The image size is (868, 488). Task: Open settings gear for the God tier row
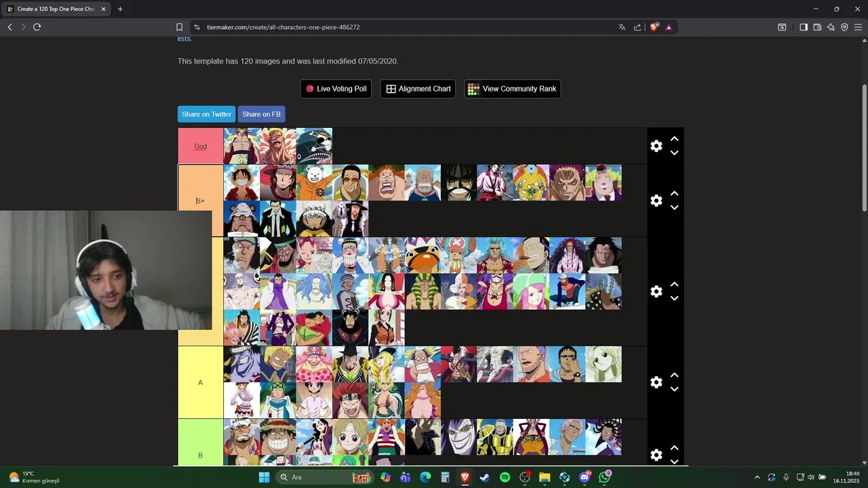click(x=656, y=146)
